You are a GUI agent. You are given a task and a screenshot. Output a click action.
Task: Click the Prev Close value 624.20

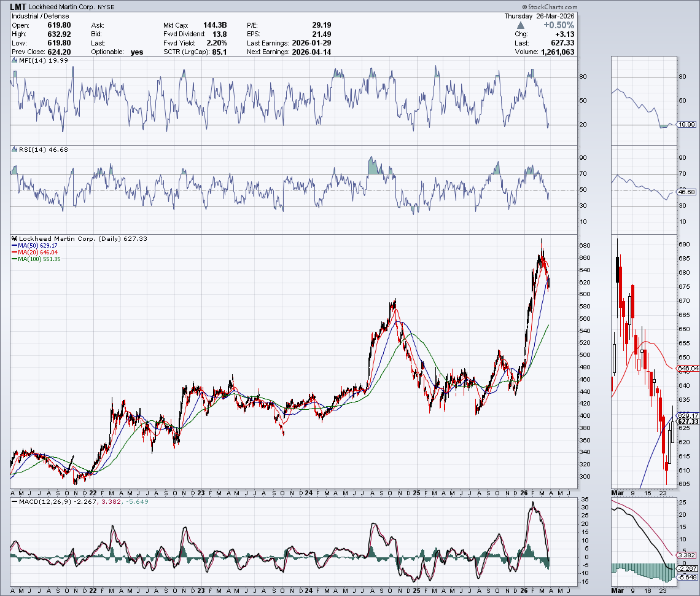(x=60, y=52)
